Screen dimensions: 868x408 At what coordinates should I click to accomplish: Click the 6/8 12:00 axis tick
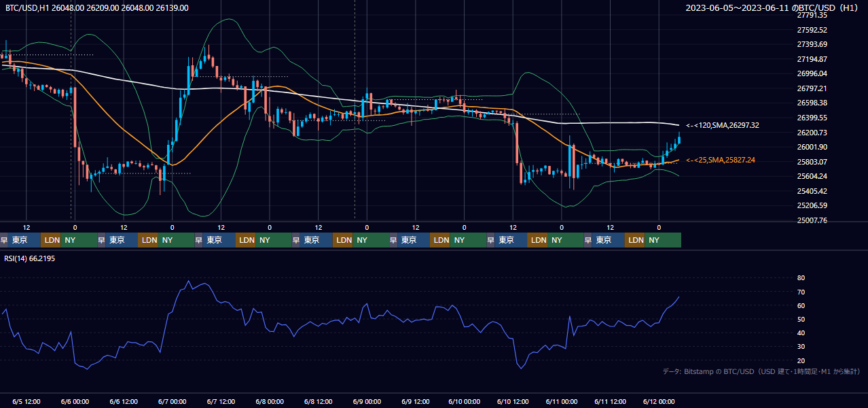319,402
